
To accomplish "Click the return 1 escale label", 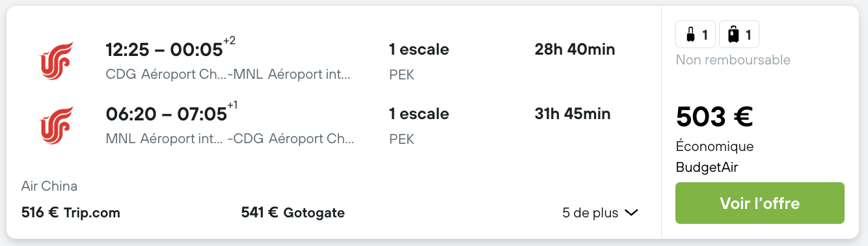I will 419,114.
